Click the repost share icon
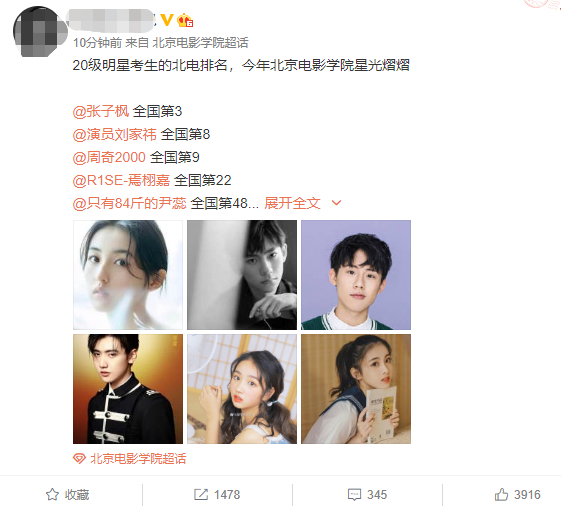The width and height of the screenshot is (561, 510). (x=201, y=495)
